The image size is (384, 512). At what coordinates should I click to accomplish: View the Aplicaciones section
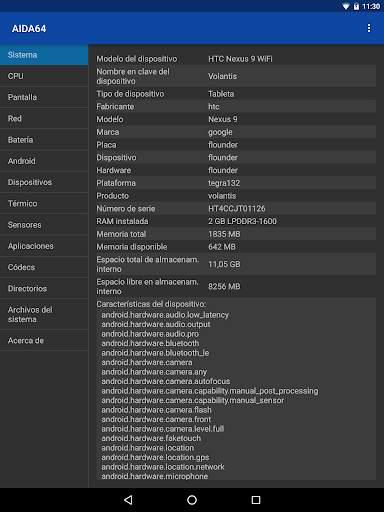pos(44,246)
